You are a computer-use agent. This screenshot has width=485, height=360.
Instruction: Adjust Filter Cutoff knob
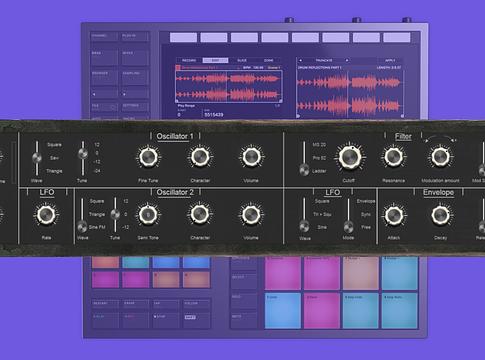tap(349, 157)
